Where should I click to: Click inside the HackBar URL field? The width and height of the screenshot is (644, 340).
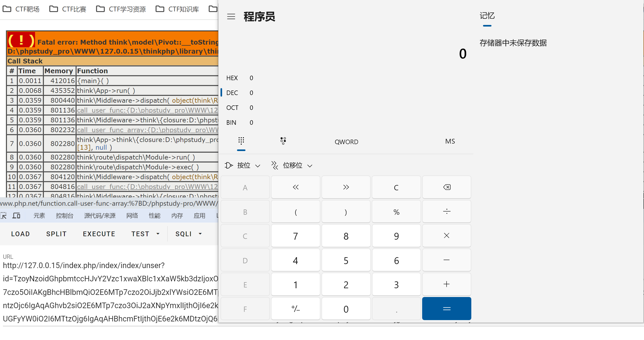[x=110, y=292]
